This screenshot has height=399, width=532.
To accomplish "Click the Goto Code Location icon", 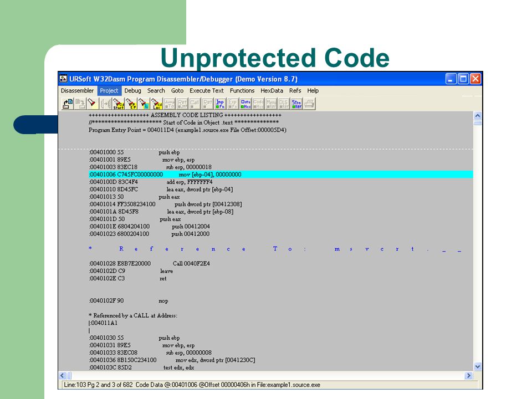I will point(157,104).
